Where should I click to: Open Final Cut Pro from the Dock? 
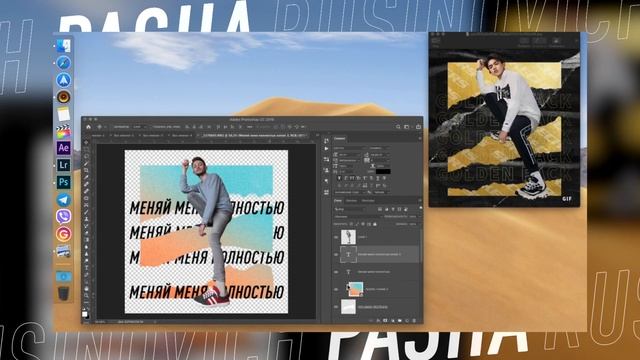coord(63,131)
